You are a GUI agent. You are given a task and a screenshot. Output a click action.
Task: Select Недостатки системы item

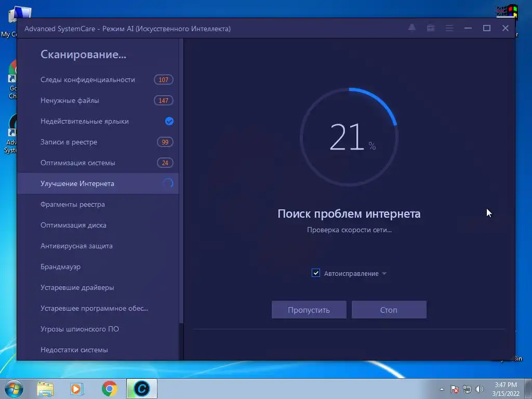pos(98,350)
